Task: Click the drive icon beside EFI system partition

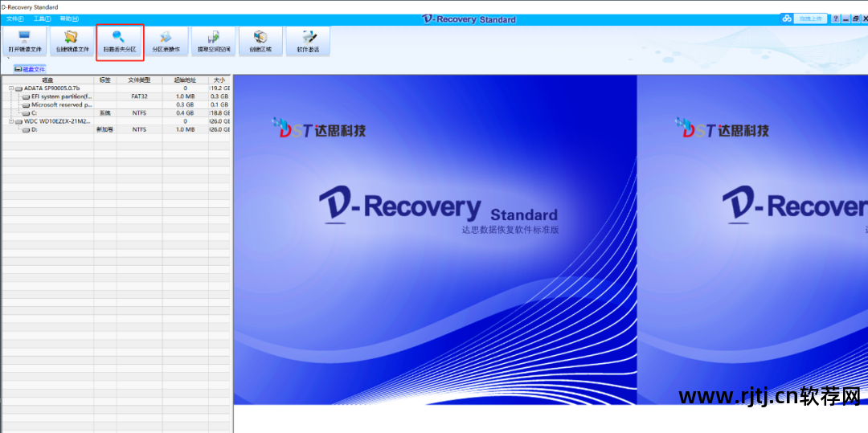Action: point(26,96)
